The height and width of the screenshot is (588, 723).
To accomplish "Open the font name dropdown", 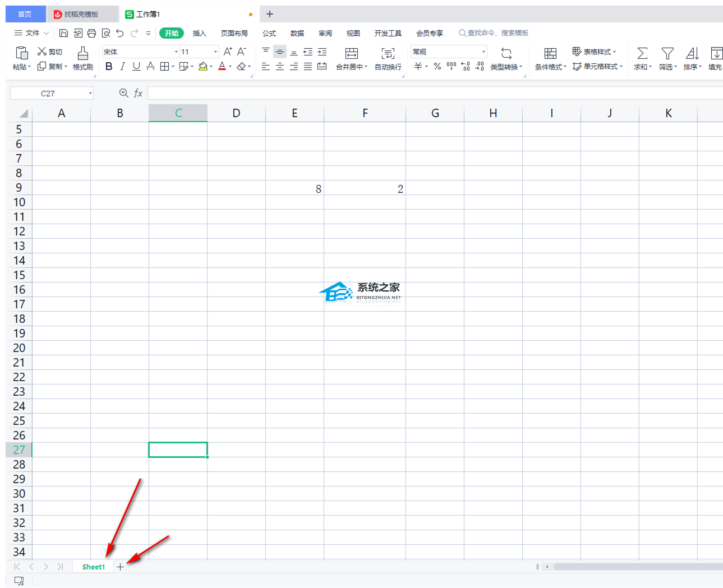I will 176,52.
